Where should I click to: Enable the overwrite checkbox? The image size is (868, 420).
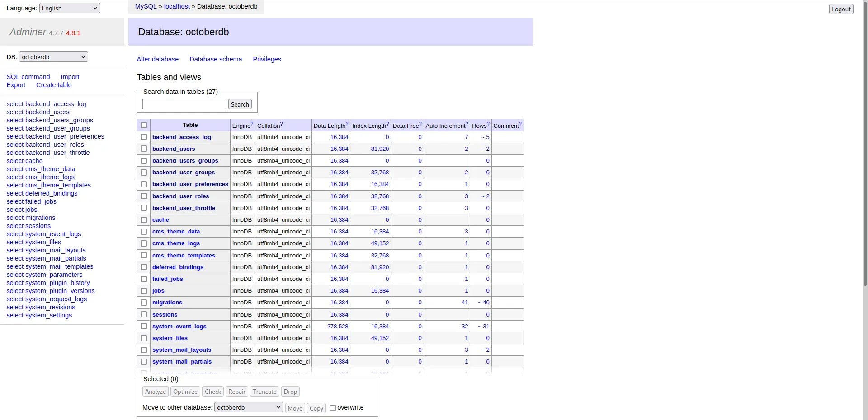point(333,408)
